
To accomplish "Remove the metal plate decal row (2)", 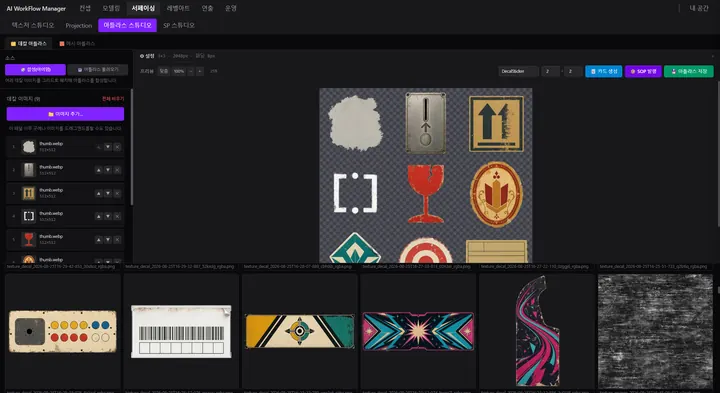I will tap(117, 170).
